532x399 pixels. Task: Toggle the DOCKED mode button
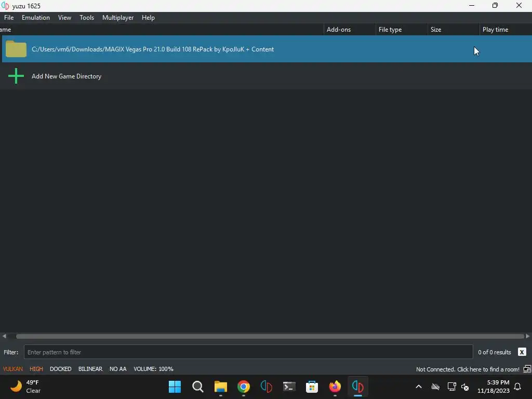pos(61,369)
